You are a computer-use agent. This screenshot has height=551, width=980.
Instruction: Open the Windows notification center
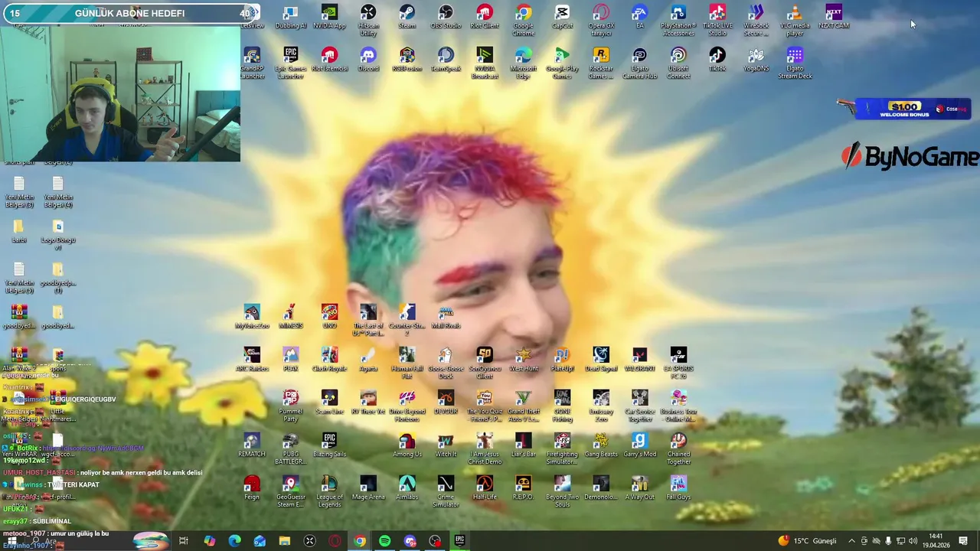(963, 541)
